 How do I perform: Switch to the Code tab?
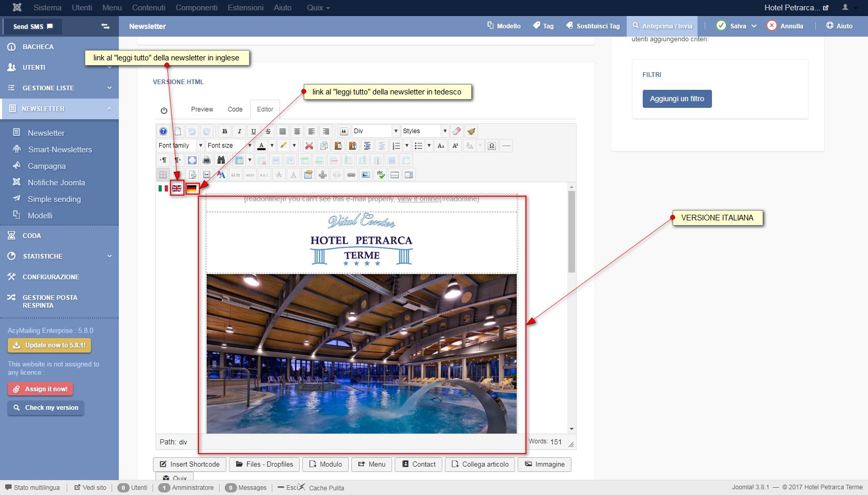tap(235, 109)
